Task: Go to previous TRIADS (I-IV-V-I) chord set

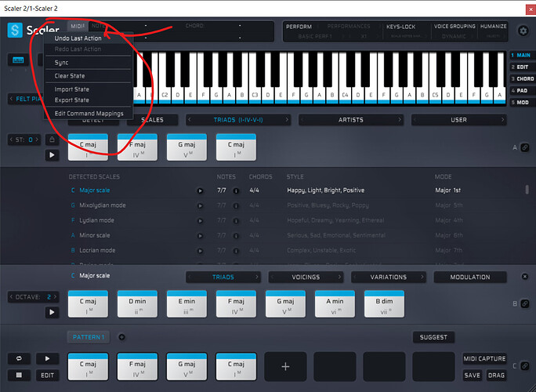Action: [190, 120]
